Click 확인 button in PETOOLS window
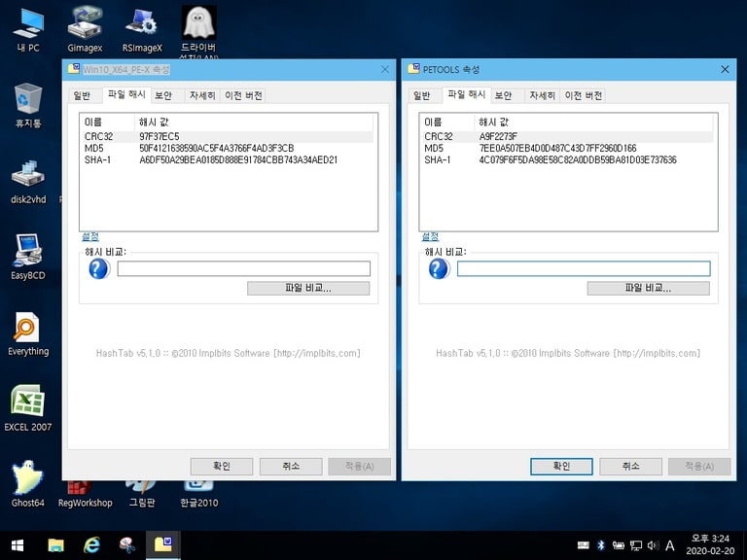The image size is (747, 560). pos(561,467)
